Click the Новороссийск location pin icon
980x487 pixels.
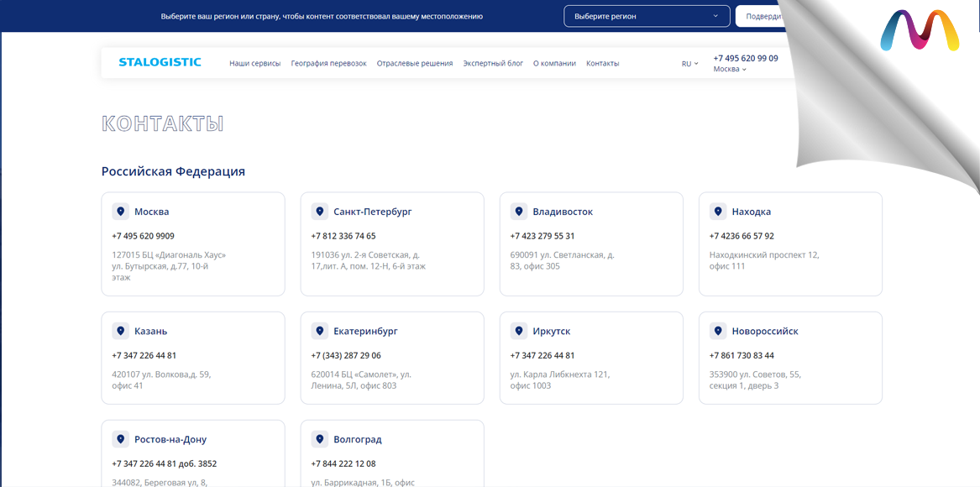point(718,332)
